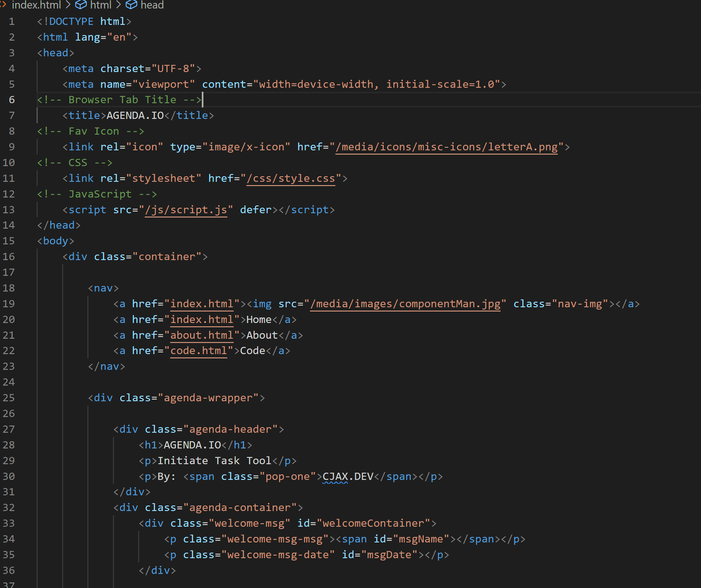Viewport: 701px width, 588px height.
Task: Place cursor on AGENDA.IO in title tag
Action: click(135, 116)
